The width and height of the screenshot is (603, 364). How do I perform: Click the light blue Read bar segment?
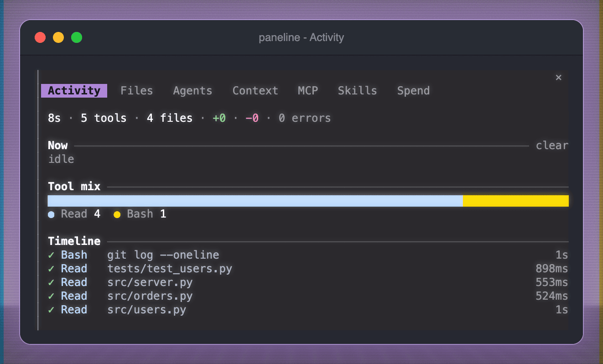point(255,201)
